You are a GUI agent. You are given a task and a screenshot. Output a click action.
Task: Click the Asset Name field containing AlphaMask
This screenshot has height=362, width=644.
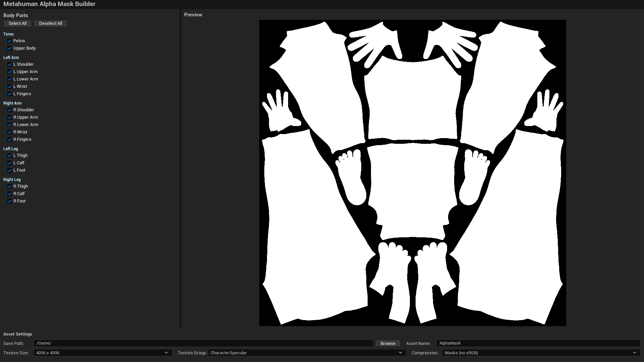538,343
